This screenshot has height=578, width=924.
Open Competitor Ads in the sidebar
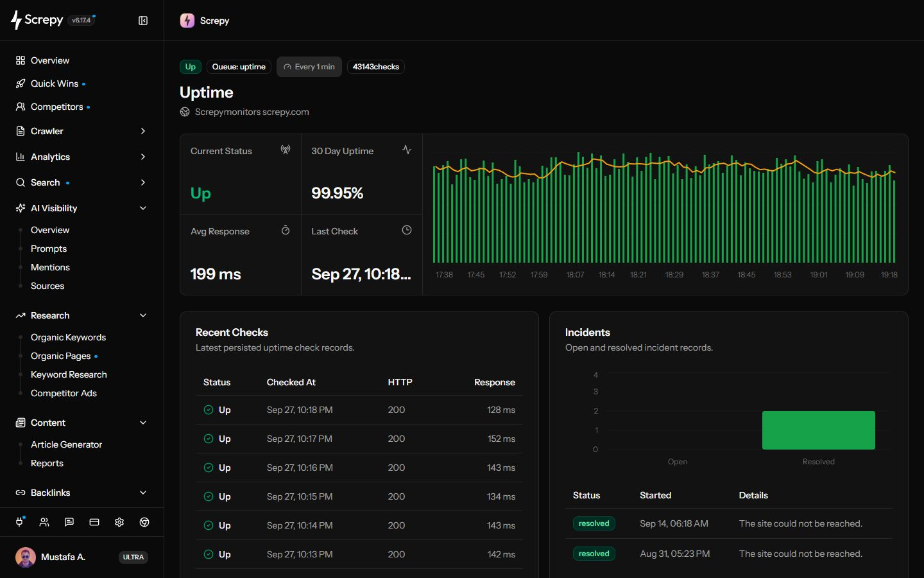[64, 393]
